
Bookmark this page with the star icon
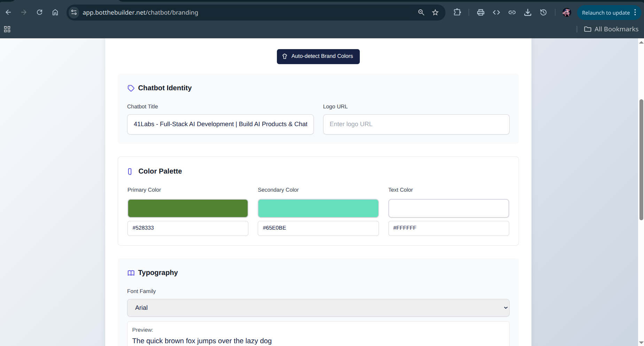tap(435, 13)
